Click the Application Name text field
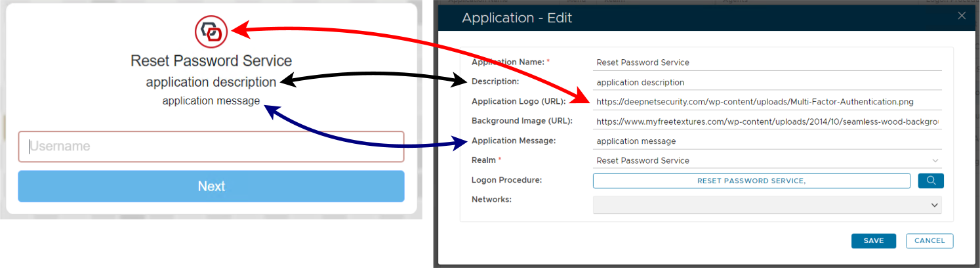 coord(767,62)
